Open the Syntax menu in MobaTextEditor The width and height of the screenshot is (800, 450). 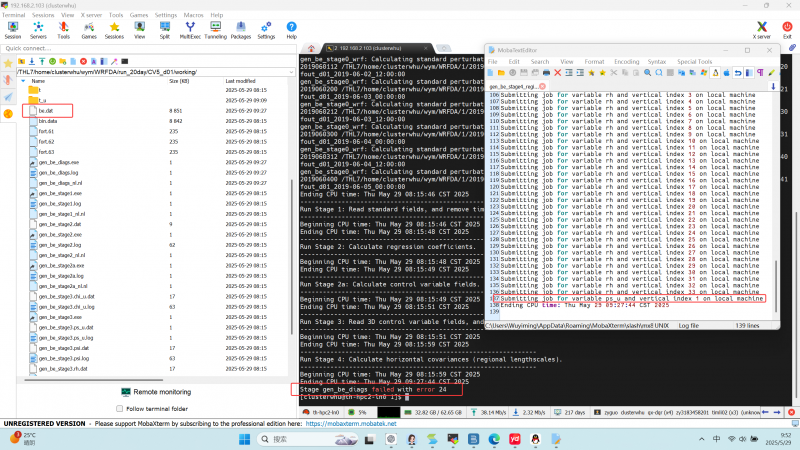[656, 61]
